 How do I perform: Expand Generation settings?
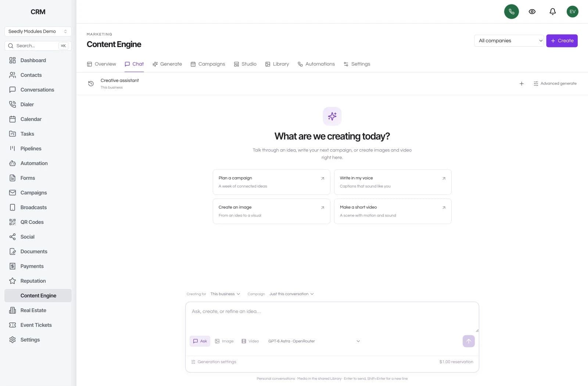point(214,362)
